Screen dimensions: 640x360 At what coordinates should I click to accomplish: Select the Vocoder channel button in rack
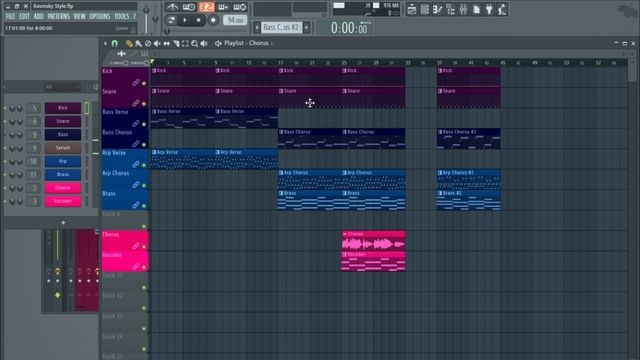click(63, 201)
